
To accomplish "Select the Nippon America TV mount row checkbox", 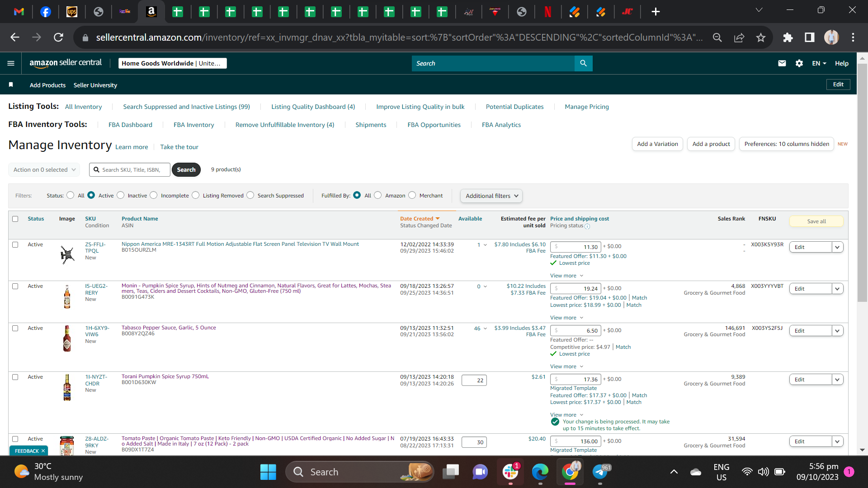I will [15, 245].
